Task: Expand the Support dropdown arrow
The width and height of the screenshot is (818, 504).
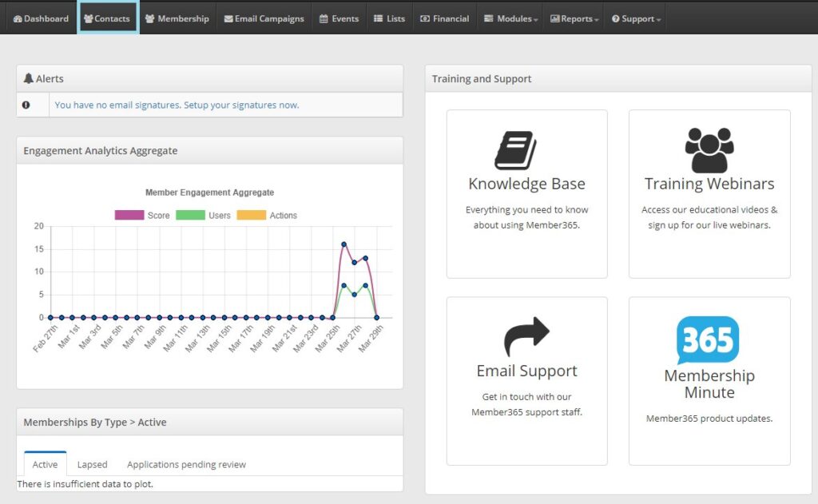Action: click(x=658, y=20)
